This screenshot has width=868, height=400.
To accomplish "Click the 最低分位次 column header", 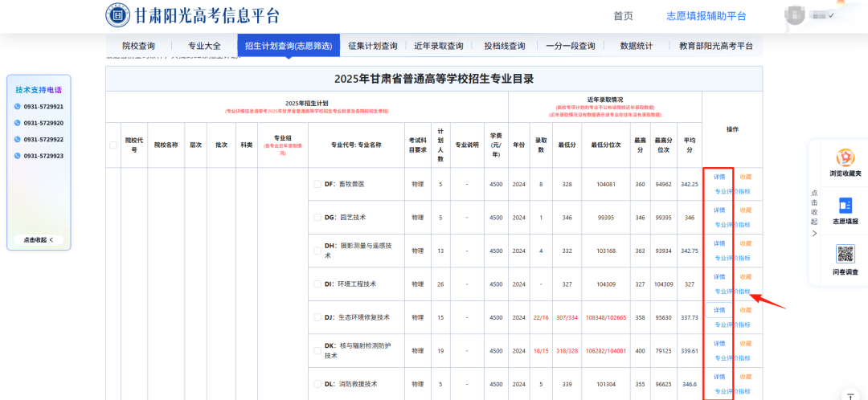I will [606, 145].
